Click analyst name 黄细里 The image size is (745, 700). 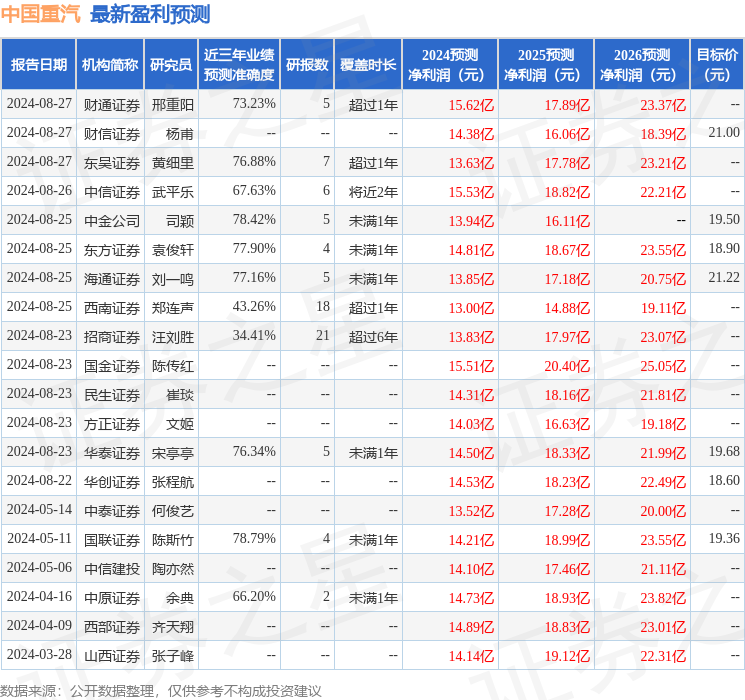point(173,163)
